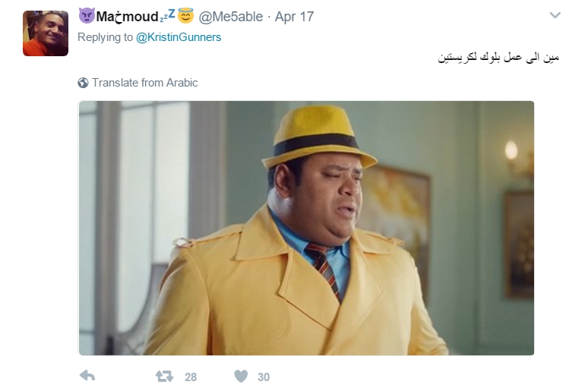The height and width of the screenshot is (388, 588).
Task: Click the 'Replying to' label
Action: 105,37
